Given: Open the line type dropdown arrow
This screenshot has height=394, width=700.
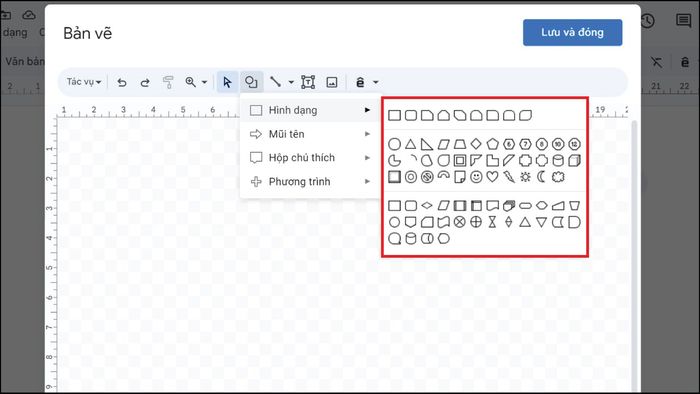Looking at the screenshot, I should point(291,82).
